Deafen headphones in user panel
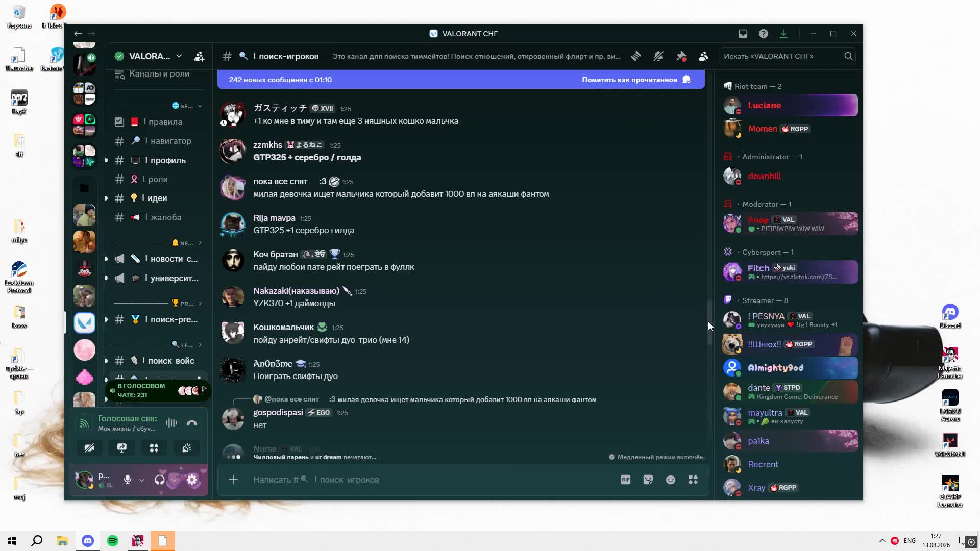 click(160, 480)
